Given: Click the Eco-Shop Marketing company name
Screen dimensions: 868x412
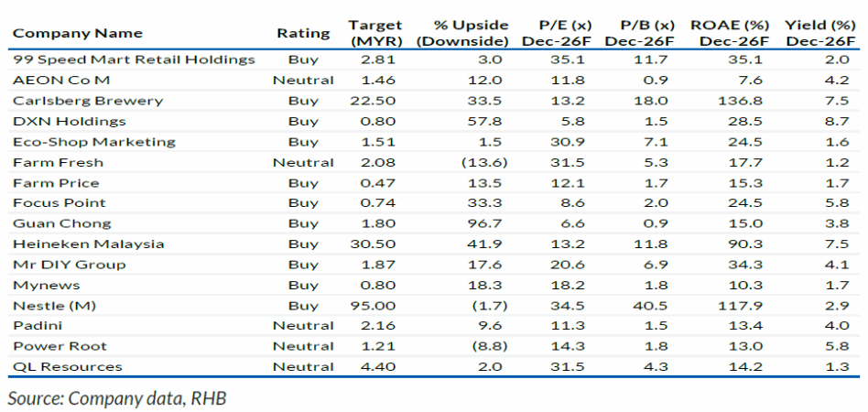Looking at the screenshot, I should tap(93, 142).
